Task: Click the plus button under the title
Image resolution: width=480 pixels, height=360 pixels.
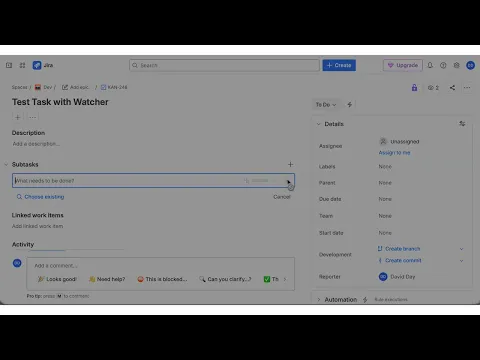Action: [18, 117]
